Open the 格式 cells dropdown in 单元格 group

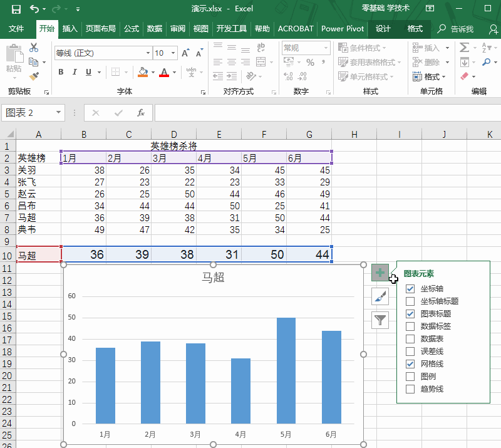point(429,76)
